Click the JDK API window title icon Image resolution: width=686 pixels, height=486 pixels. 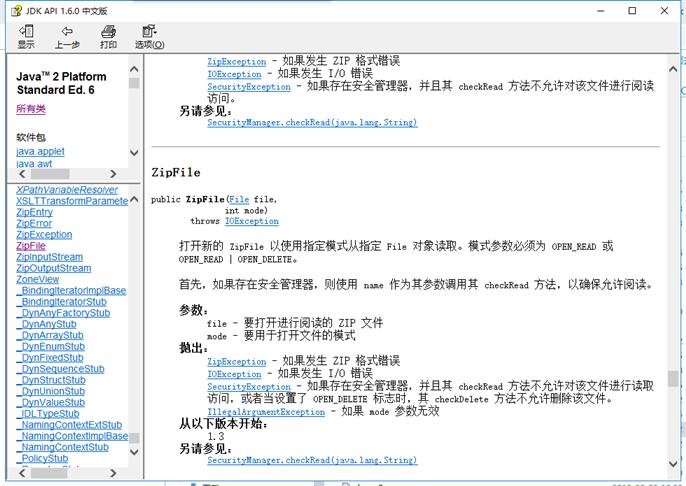point(16,11)
